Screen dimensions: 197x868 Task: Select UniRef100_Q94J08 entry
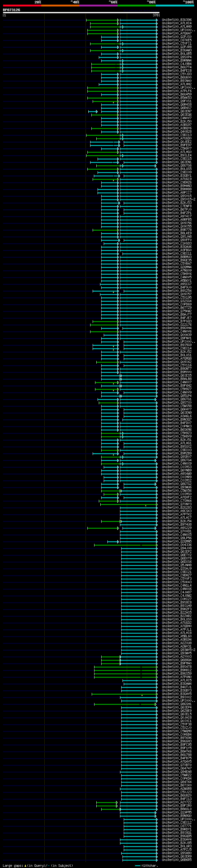(x=177, y=548)
